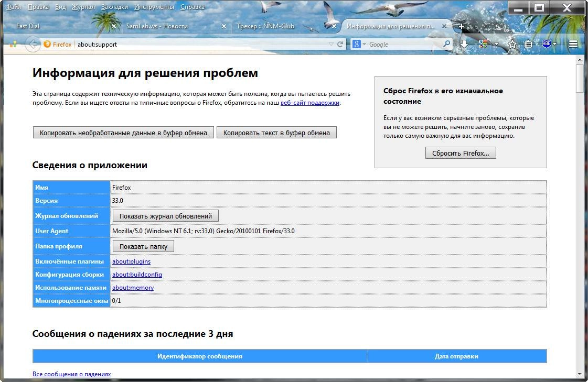Viewport: 588px width, 382px height.
Task: Open the Инструменты menu
Action: click(x=154, y=7)
